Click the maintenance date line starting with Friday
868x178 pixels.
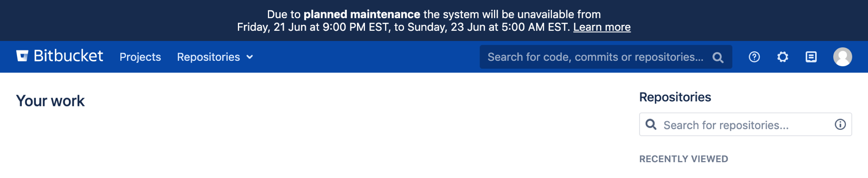[x=403, y=27]
